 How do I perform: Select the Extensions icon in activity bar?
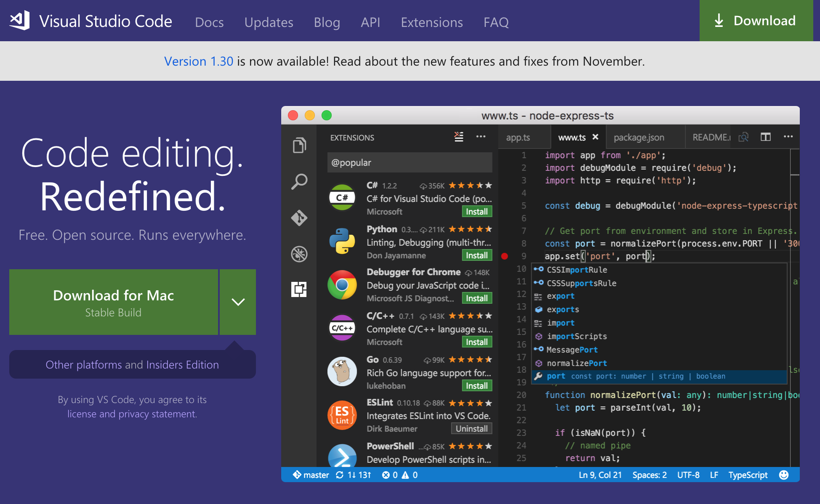click(x=299, y=289)
